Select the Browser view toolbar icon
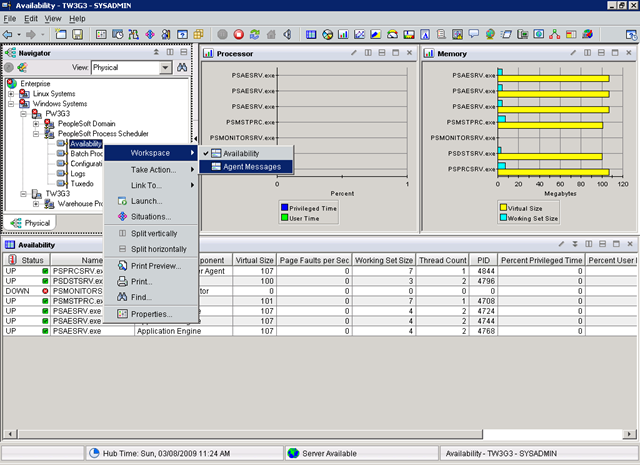640x465 pixels. [x=539, y=34]
